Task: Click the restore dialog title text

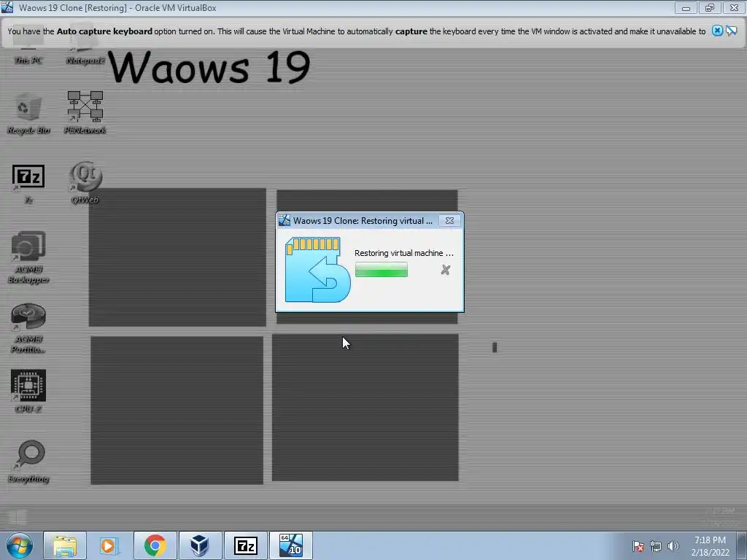Action: pos(363,220)
